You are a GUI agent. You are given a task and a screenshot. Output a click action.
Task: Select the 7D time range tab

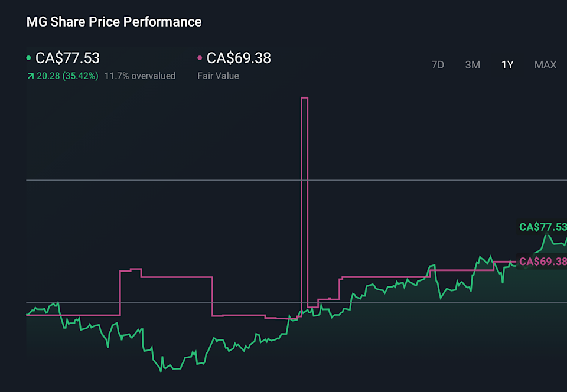[438, 65]
